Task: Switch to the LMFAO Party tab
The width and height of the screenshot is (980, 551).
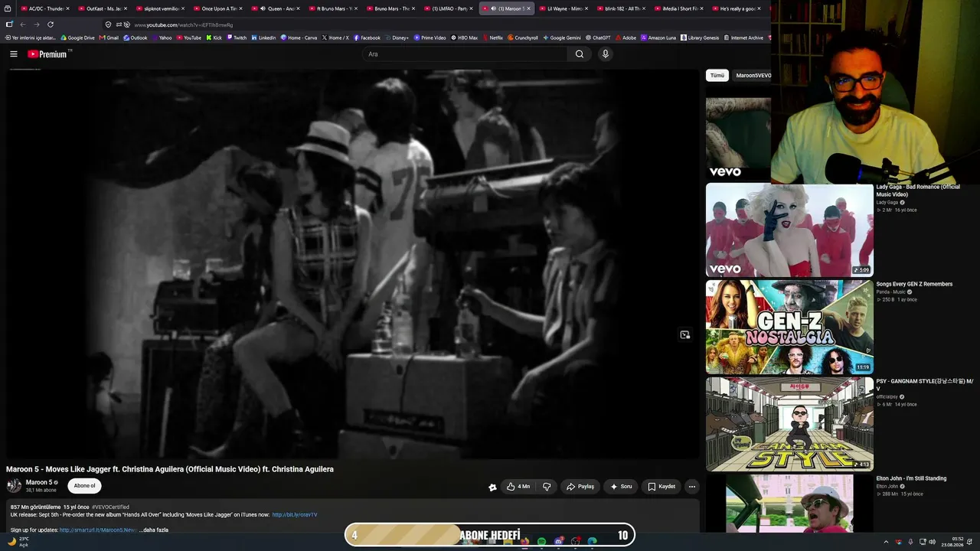Action: 449,8
